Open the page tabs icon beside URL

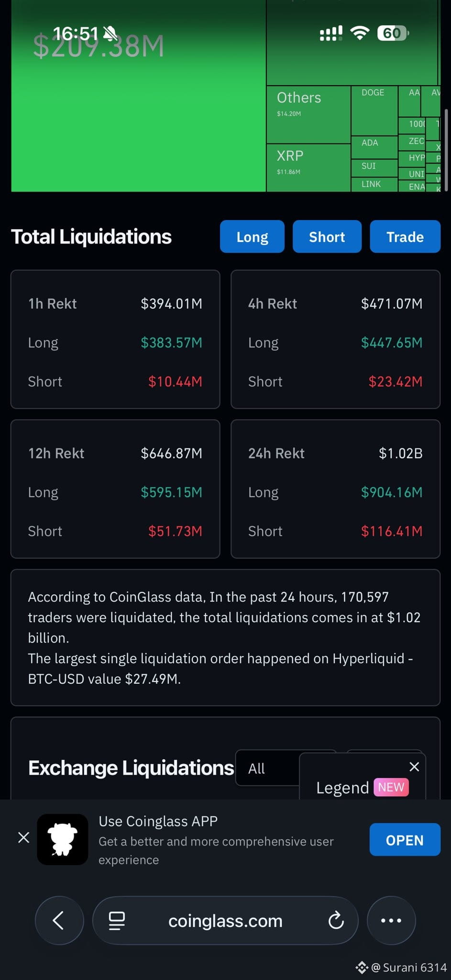point(117,920)
